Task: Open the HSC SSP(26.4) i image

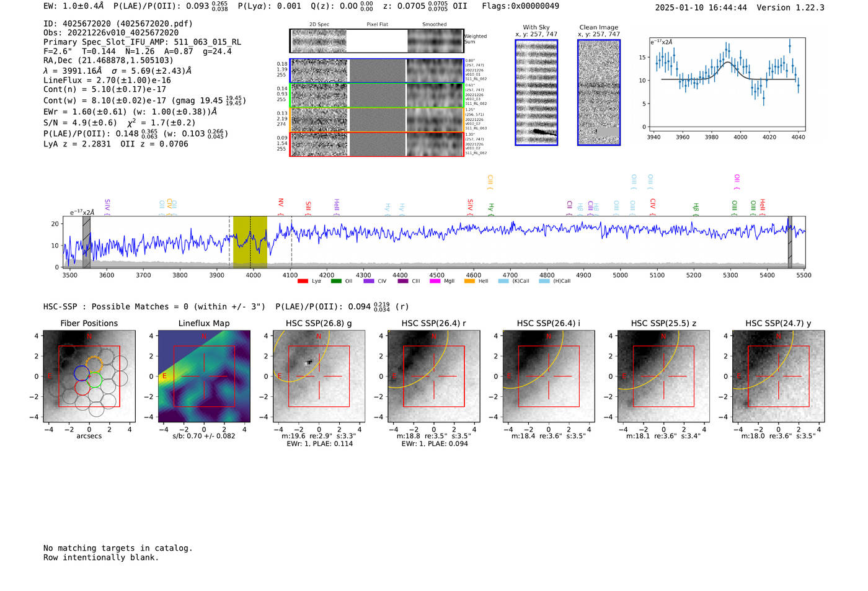Action: point(548,376)
